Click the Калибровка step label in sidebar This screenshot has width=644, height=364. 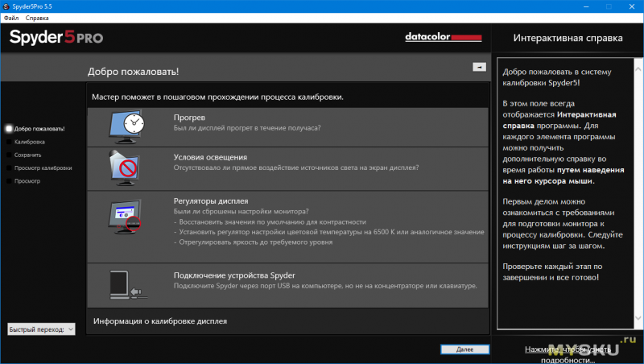(30, 142)
